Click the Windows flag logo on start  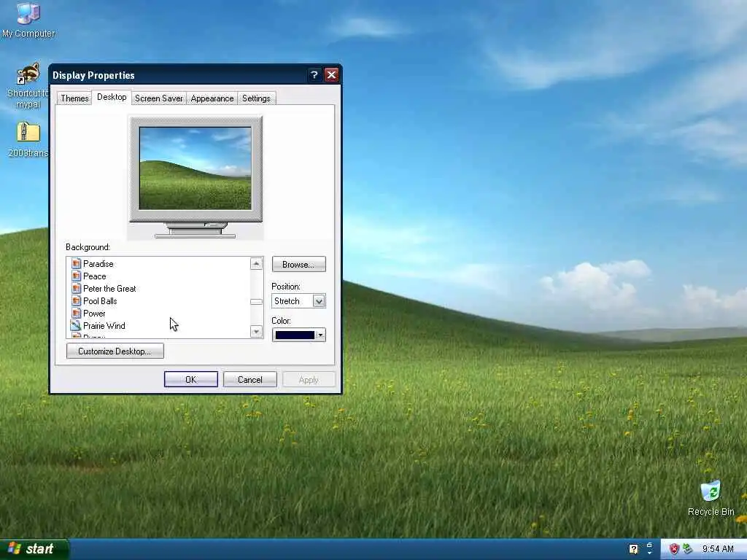click(15, 548)
